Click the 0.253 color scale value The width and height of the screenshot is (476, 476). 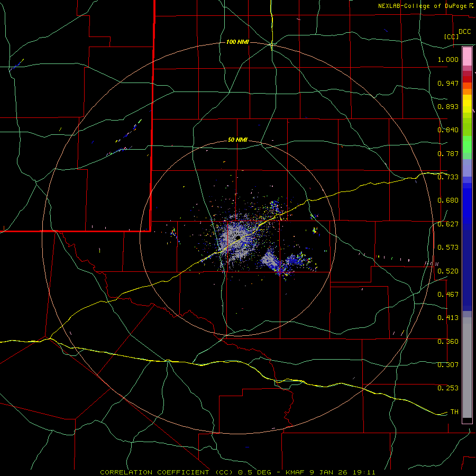[448, 388]
